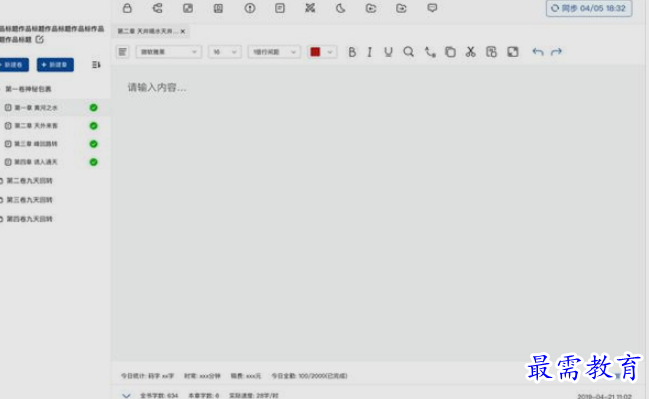Open the circled info icon

(x=250, y=8)
